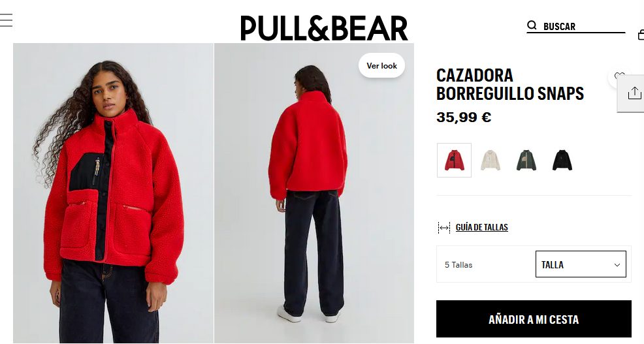Click the search magnifier icon
The width and height of the screenshot is (644, 344).
pos(532,25)
